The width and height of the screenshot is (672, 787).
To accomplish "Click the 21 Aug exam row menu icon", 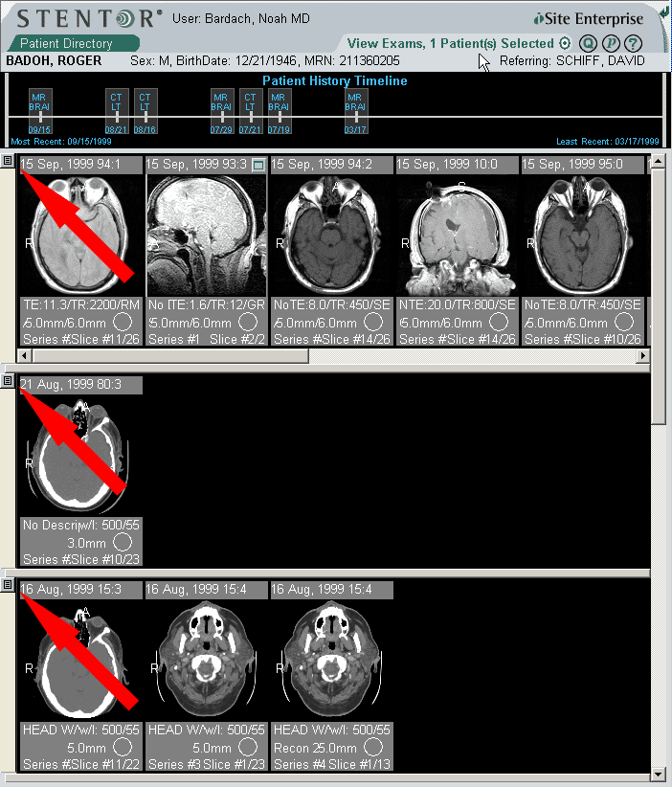I will 8,381.
